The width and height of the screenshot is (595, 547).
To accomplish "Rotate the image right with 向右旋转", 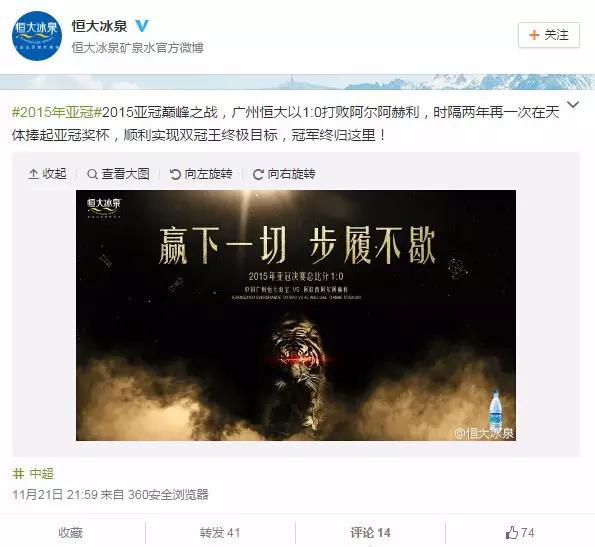I will coord(284,174).
